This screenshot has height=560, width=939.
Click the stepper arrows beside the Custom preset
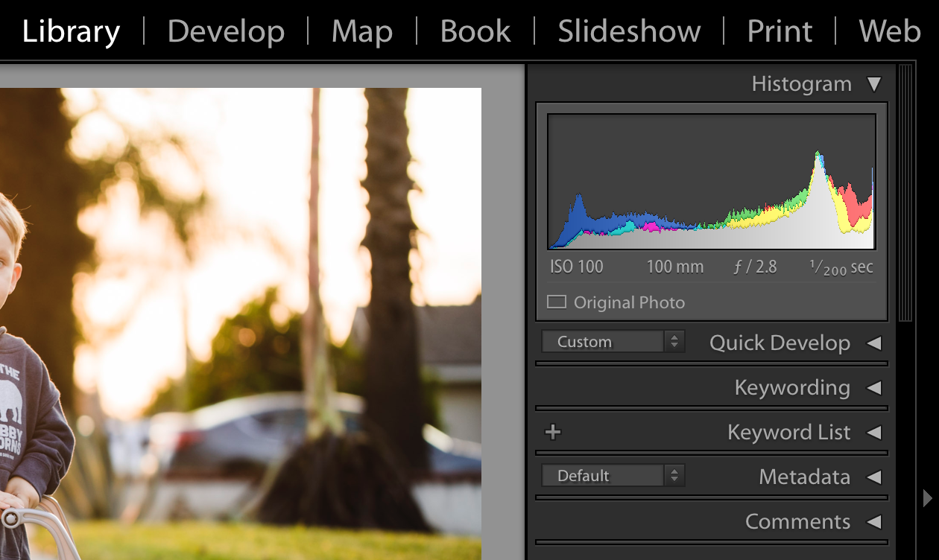675,341
